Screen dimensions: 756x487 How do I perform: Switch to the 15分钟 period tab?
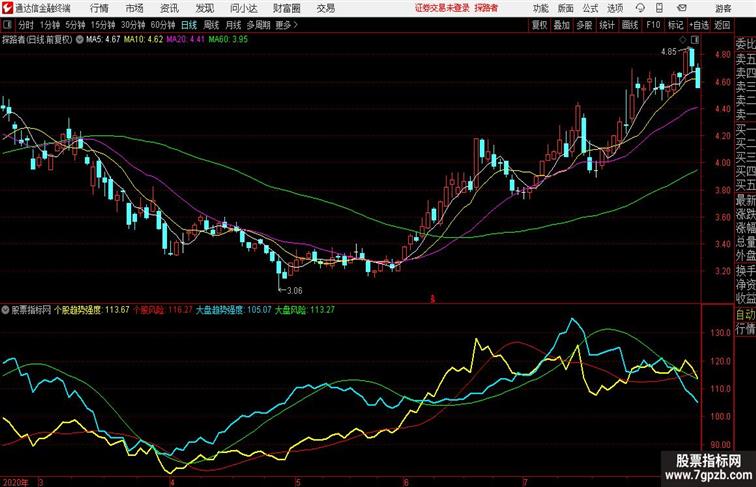coord(103,25)
